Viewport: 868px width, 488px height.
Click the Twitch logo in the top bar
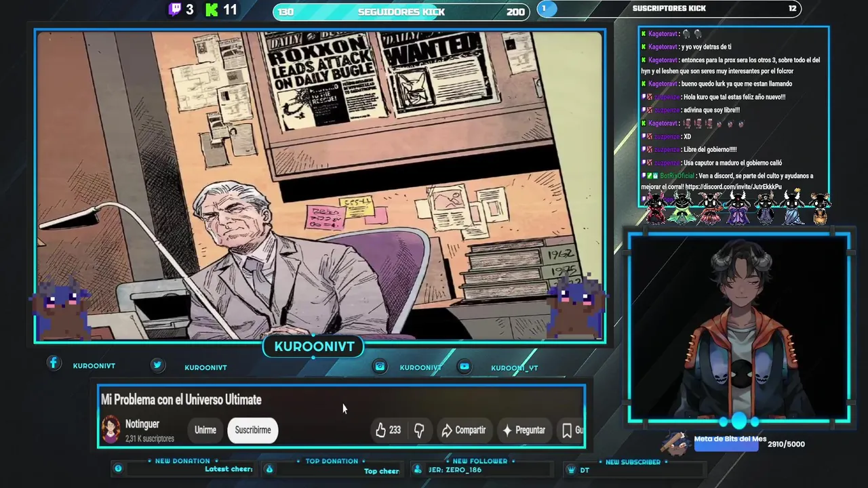tap(175, 9)
